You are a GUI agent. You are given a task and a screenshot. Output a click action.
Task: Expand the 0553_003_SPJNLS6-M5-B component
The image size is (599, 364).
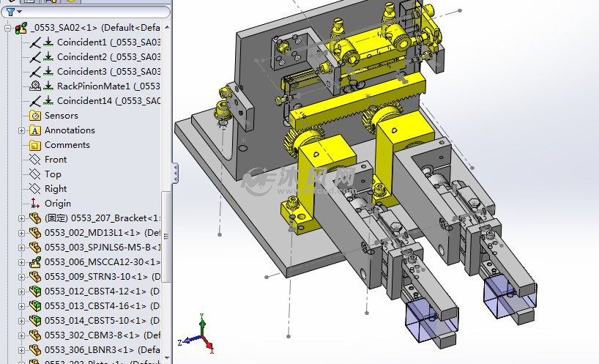click(21, 248)
